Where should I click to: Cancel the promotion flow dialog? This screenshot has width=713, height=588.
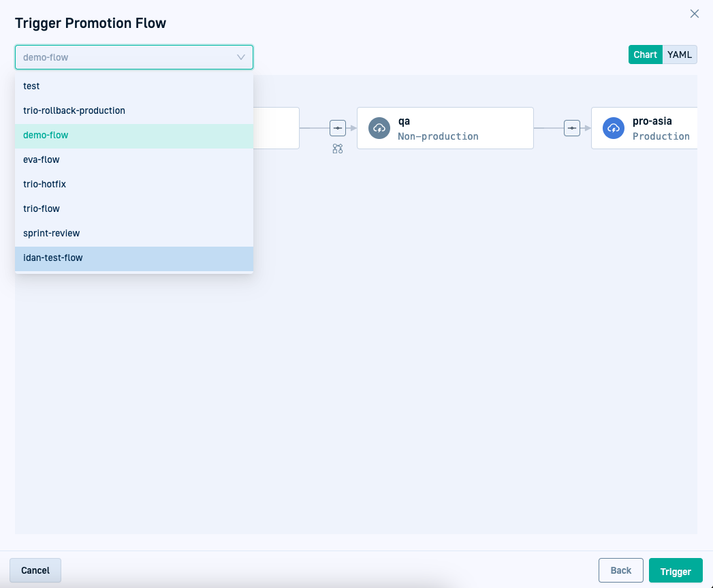(x=35, y=570)
